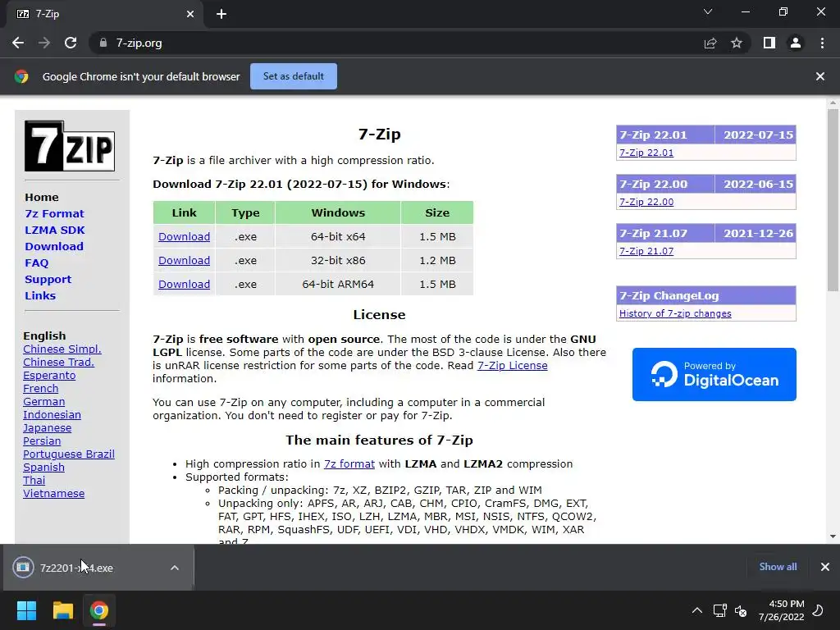
Task: Open site info via the padlock icon
Action: 103,43
